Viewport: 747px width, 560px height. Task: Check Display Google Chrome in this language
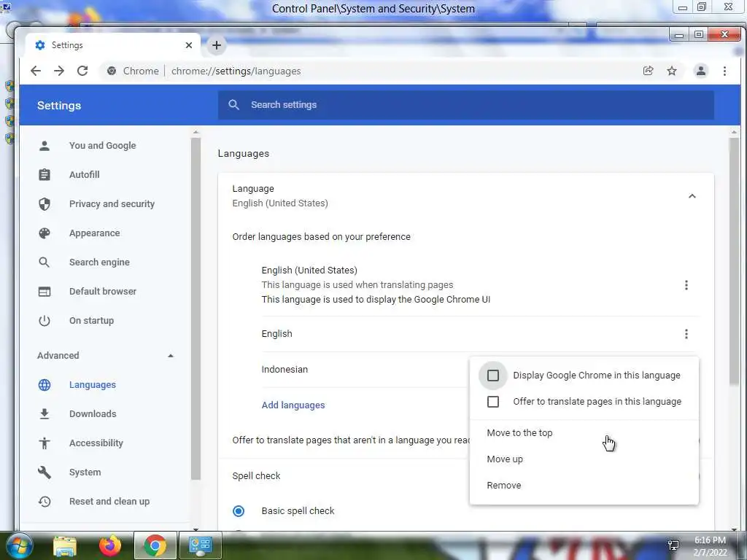pyautogui.click(x=493, y=376)
